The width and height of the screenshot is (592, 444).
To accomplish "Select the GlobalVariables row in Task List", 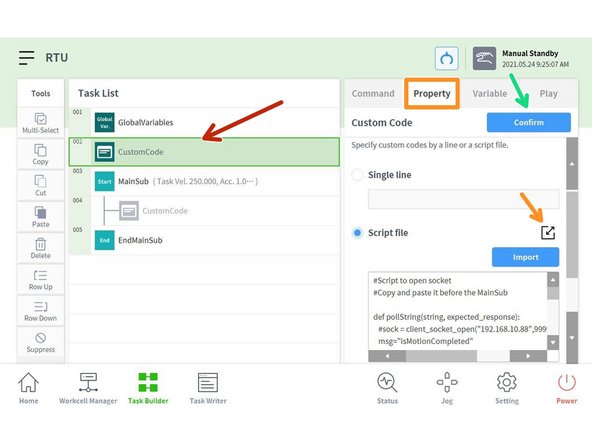I will click(x=204, y=122).
